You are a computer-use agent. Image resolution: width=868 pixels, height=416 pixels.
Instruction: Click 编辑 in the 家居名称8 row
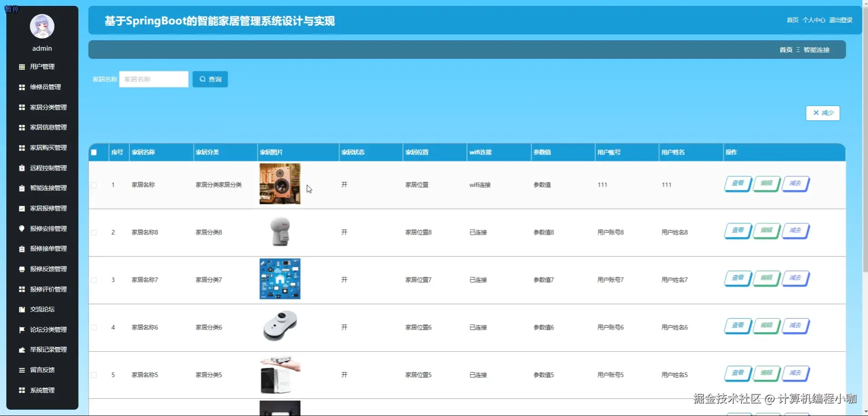[766, 231]
